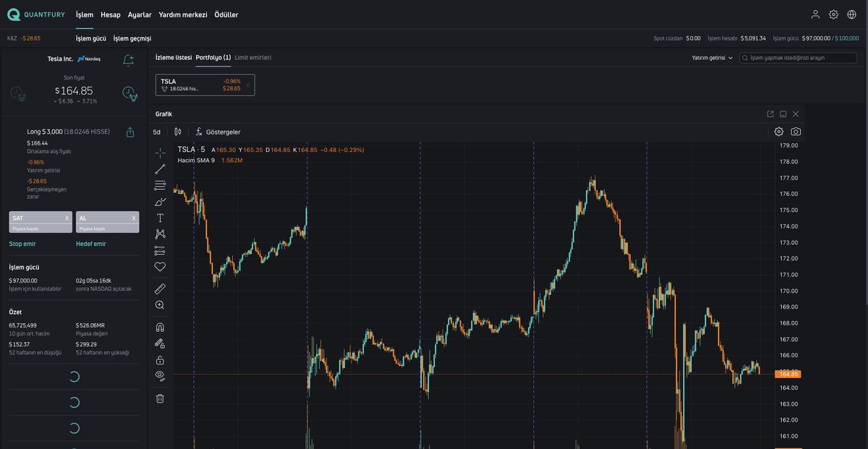Select the trend line drawing tool
This screenshot has width=868, height=449.
point(160,169)
